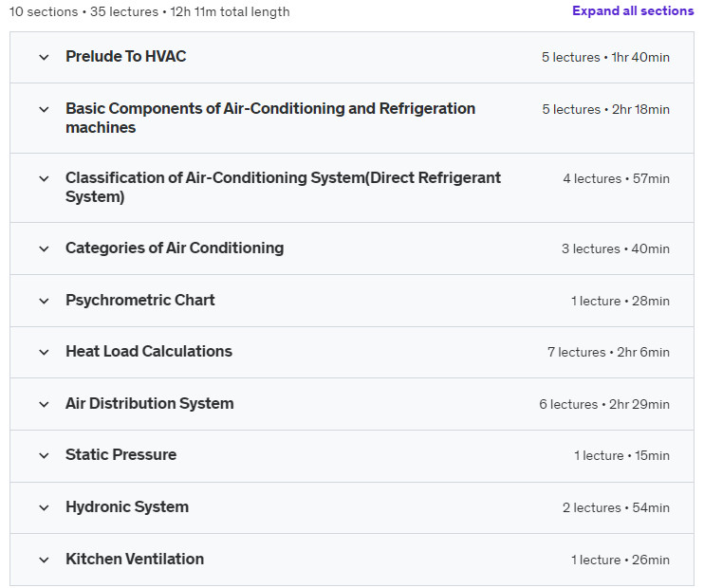This screenshot has height=588, width=704.
Task: Click the '5 lectures • 2hr 18min' text
Action: [605, 109]
